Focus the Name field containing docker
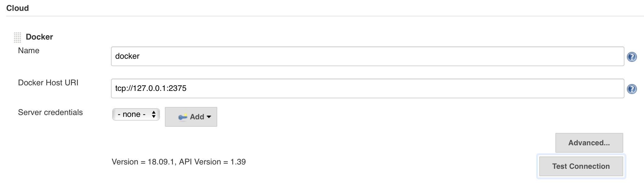This screenshot has height=183, width=644. 367,56
